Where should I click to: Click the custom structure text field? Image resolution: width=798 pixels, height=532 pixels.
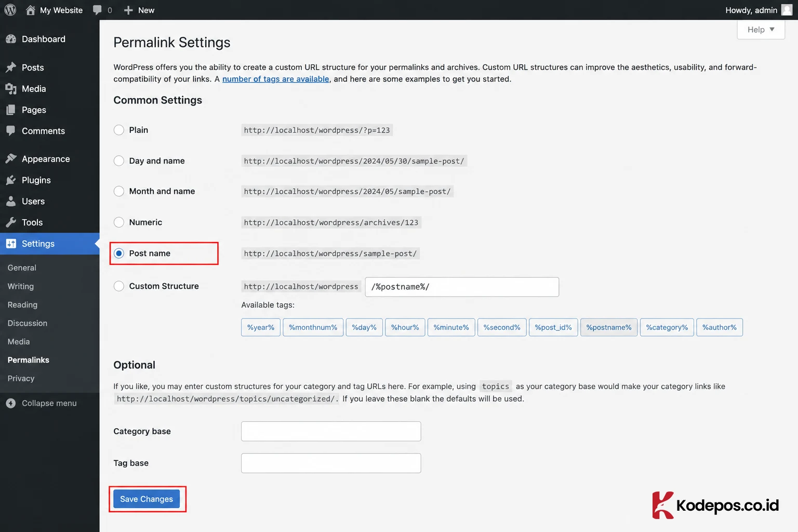(x=462, y=287)
